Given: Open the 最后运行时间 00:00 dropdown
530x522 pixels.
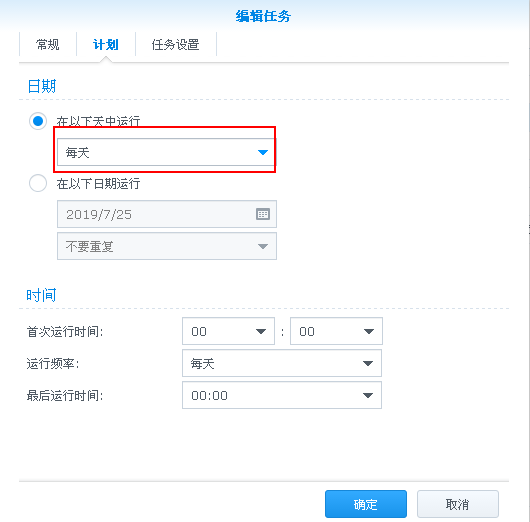Looking at the screenshot, I should (x=282, y=395).
